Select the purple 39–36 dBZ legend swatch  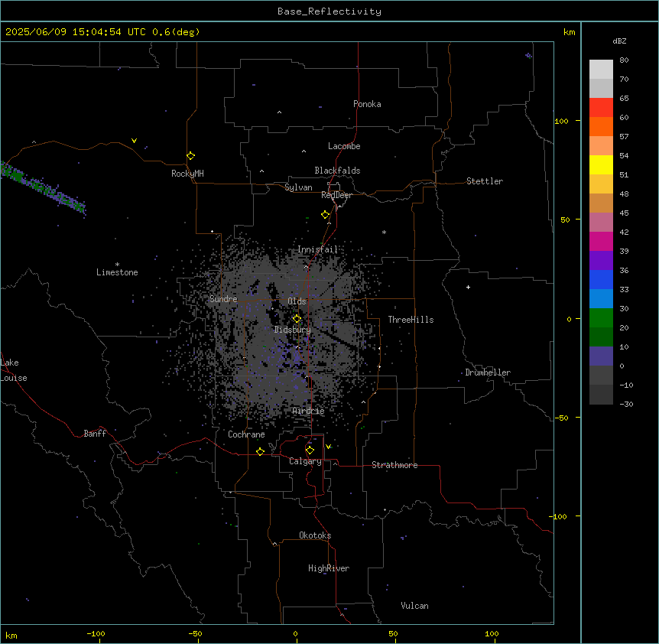601,261
